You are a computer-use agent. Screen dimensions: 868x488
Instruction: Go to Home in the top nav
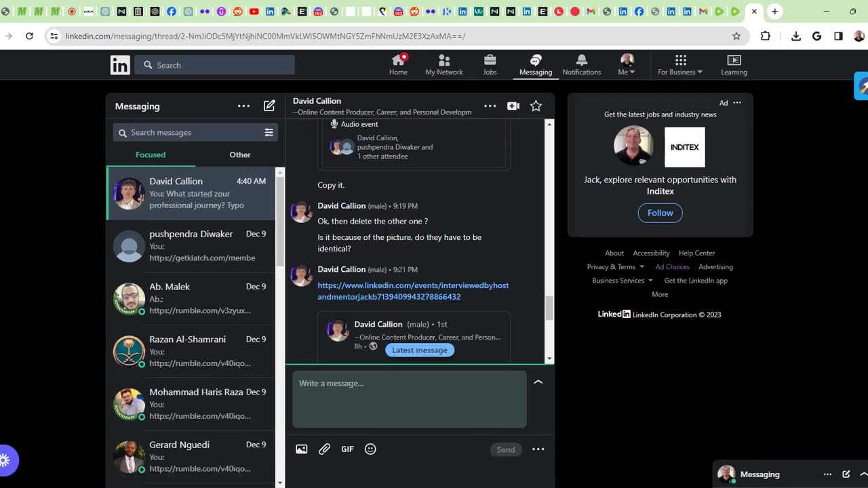[398, 65]
